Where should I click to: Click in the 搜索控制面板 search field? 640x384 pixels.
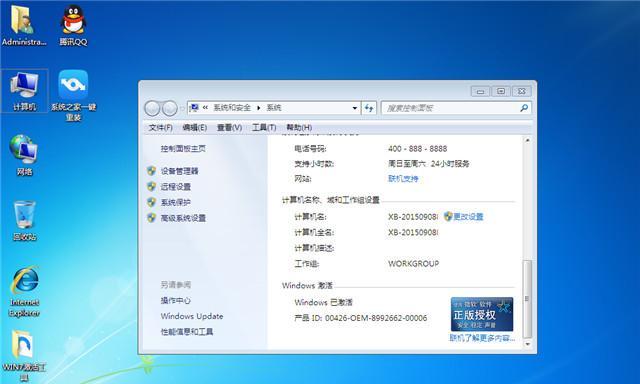click(451, 108)
